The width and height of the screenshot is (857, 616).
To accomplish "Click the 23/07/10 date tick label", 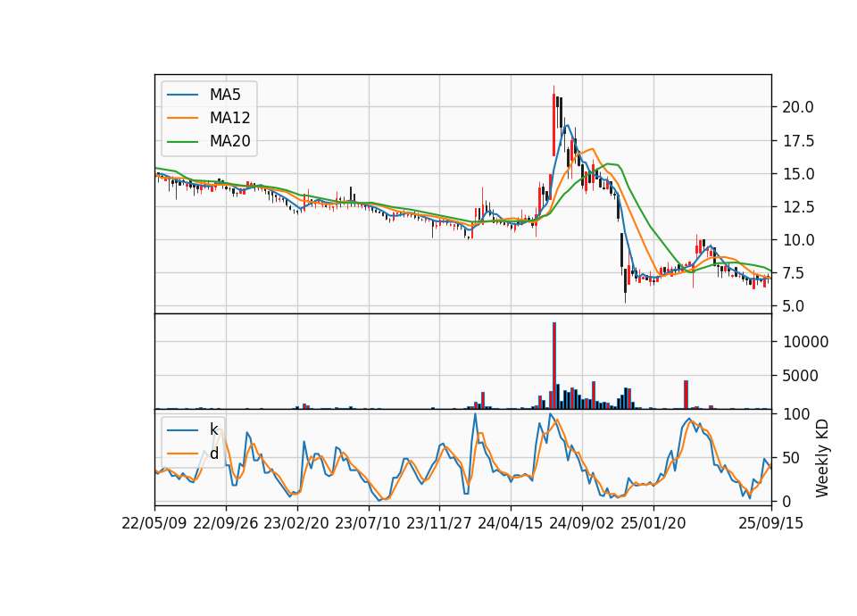I will pos(368,523).
